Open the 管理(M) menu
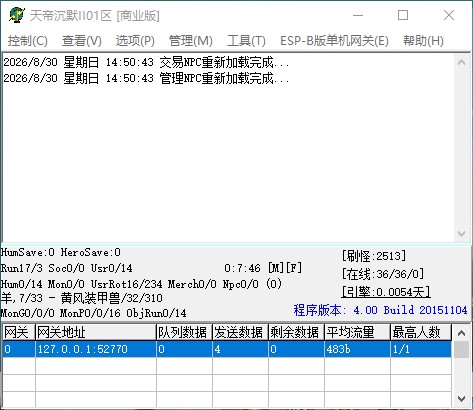Image resolution: width=473 pixels, height=410 pixels. [x=191, y=41]
